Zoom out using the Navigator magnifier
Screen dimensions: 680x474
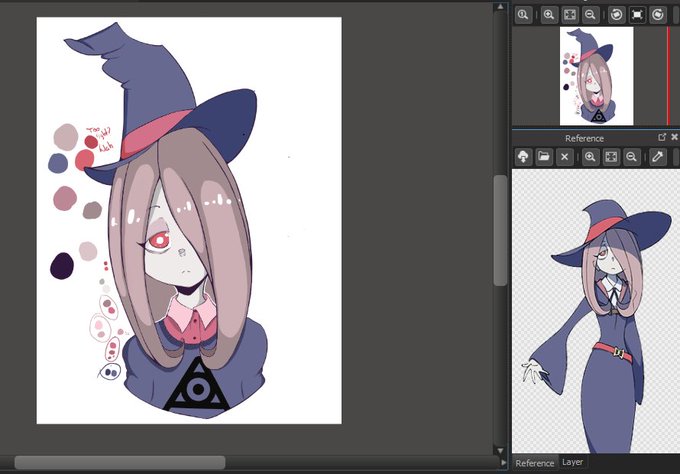[590, 15]
